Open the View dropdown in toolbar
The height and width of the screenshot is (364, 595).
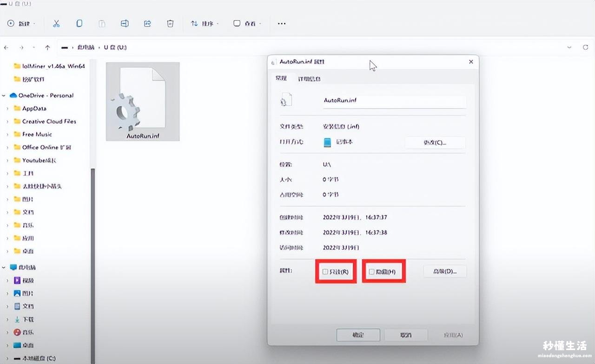point(248,23)
